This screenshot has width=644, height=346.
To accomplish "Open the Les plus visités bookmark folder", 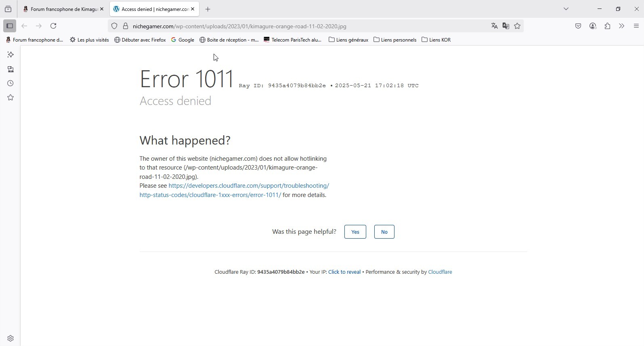I will click(89, 40).
